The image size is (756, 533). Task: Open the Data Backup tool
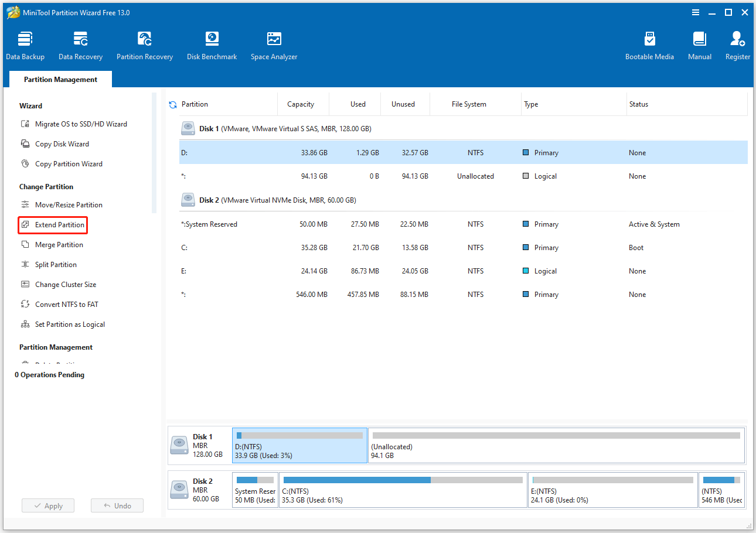pyautogui.click(x=25, y=44)
